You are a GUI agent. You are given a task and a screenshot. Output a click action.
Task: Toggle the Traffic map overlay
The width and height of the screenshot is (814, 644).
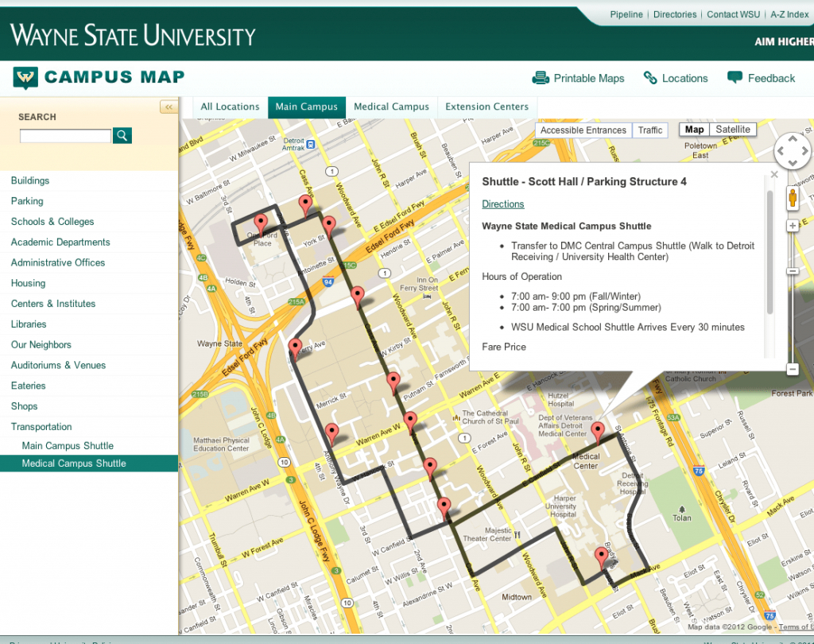[x=649, y=130]
